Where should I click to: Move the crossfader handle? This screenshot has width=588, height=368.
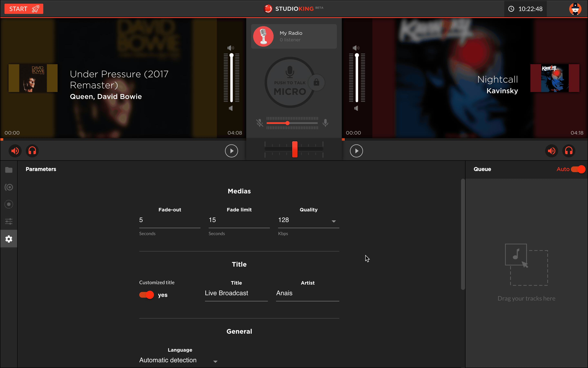(x=294, y=149)
